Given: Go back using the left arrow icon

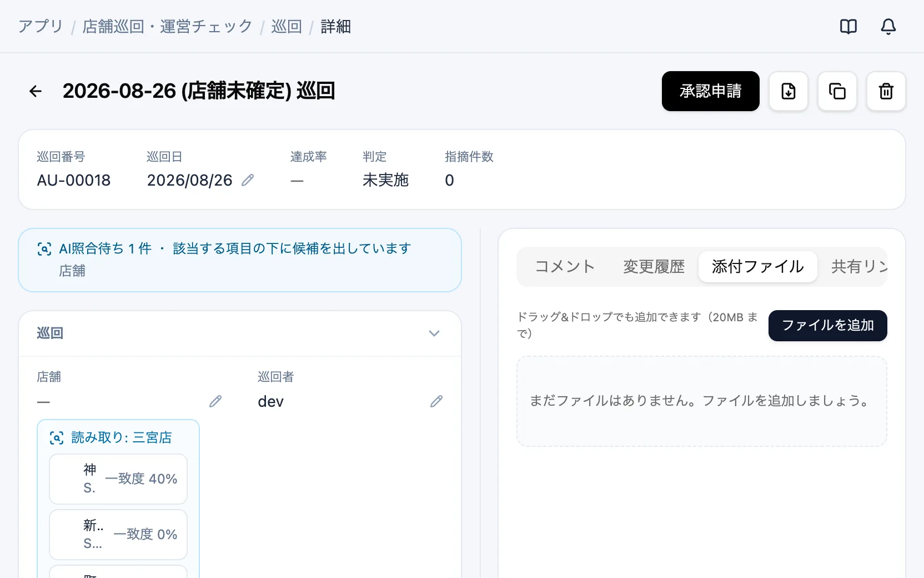Looking at the screenshot, I should click(36, 91).
